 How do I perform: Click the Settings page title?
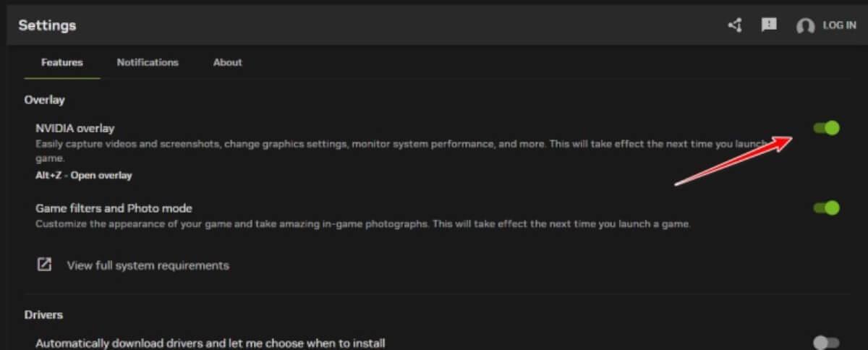click(47, 25)
